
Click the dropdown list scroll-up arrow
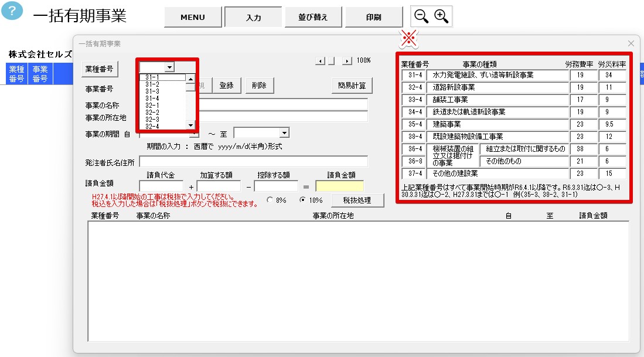pyautogui.click(x=190, y=79)
